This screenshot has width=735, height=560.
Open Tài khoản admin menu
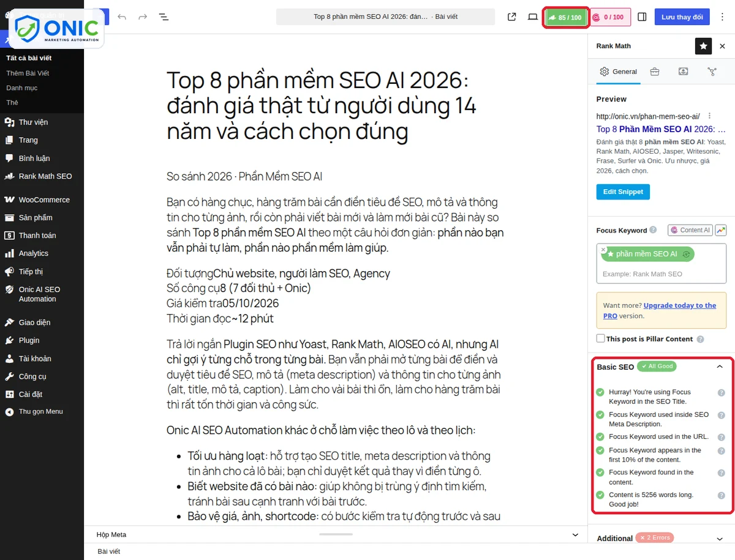pyautogui.click(x=35, y=359)
